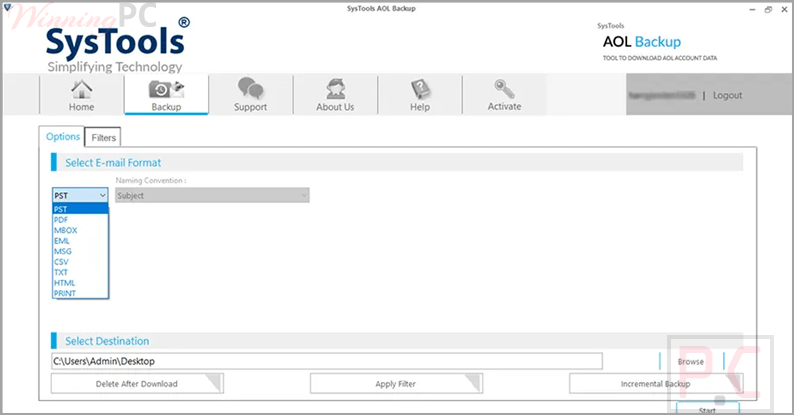794x415 pixels.
Task: Click the destination path input field
Action: [327, 361]
